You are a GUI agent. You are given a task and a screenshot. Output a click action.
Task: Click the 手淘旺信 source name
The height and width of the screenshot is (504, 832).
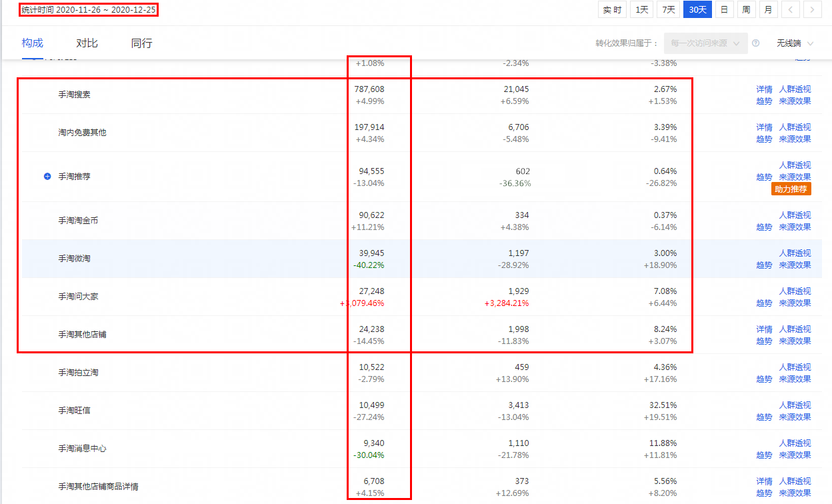click(74, 411)
